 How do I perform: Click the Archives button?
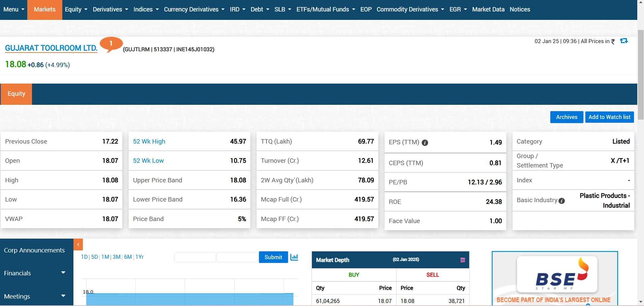click(x=567, y=117)
